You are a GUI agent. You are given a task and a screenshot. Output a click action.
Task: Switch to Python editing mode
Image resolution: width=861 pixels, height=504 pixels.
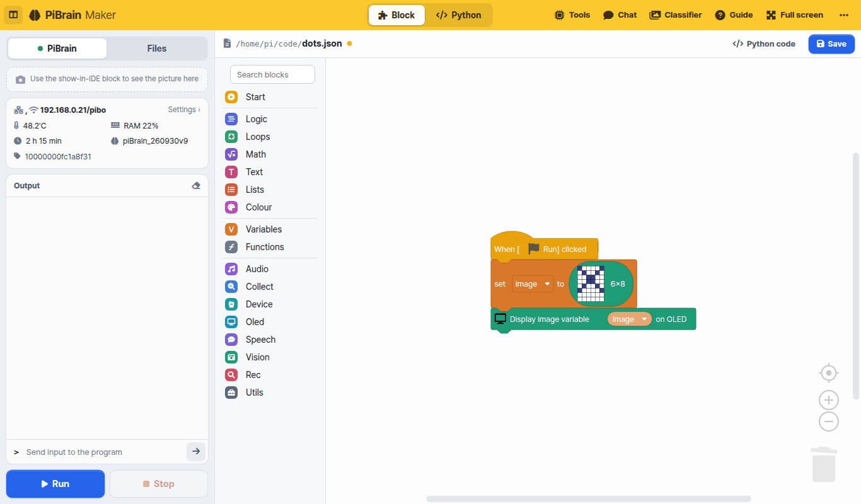(458, 15)
